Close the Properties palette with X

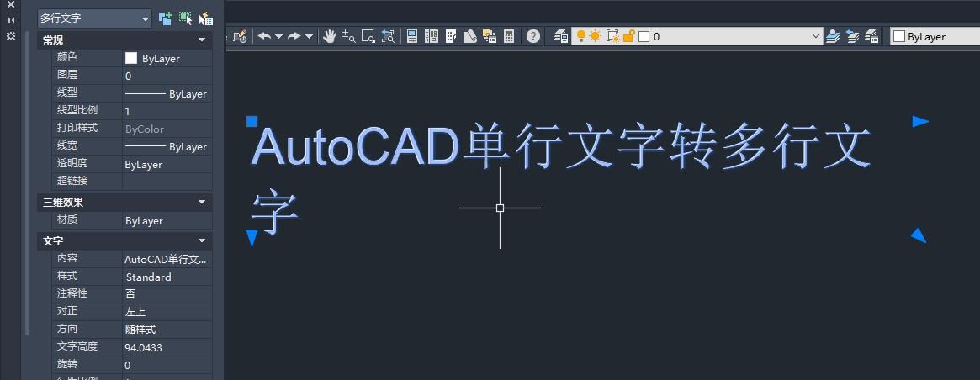point(11,4)
